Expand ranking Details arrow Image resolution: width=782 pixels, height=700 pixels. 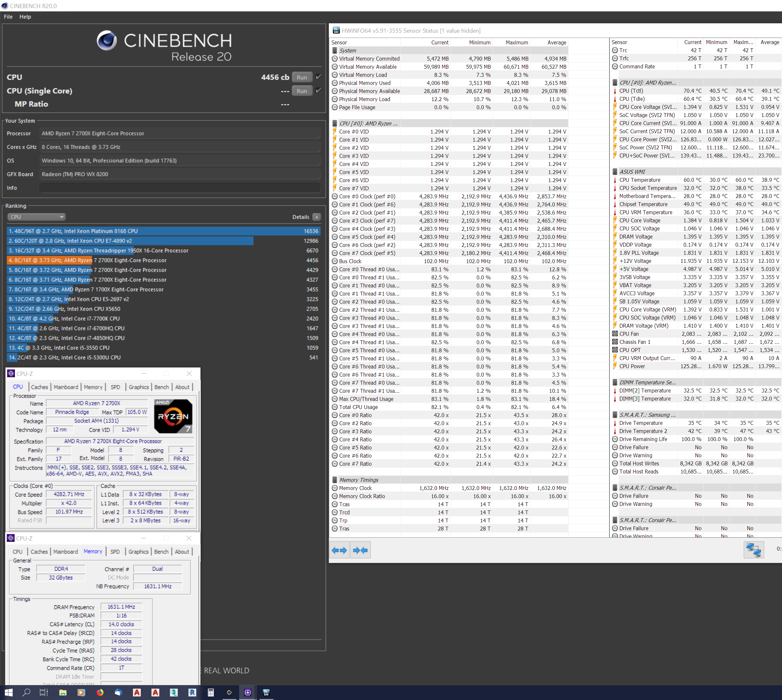[x=317, y=217]
